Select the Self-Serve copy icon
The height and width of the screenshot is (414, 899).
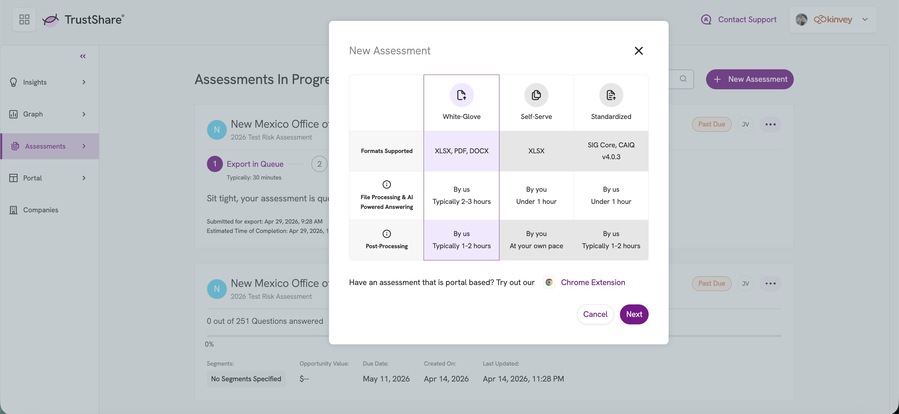(x=536, y=95)
